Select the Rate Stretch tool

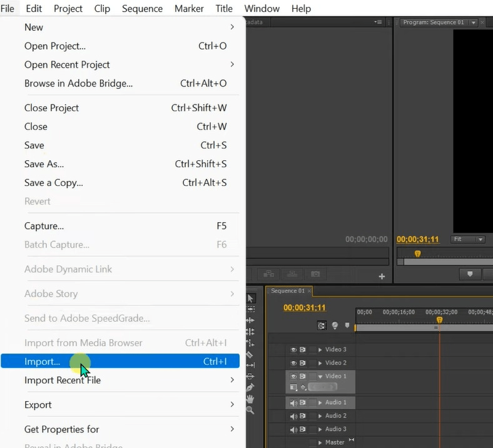[x=251, y=343]
